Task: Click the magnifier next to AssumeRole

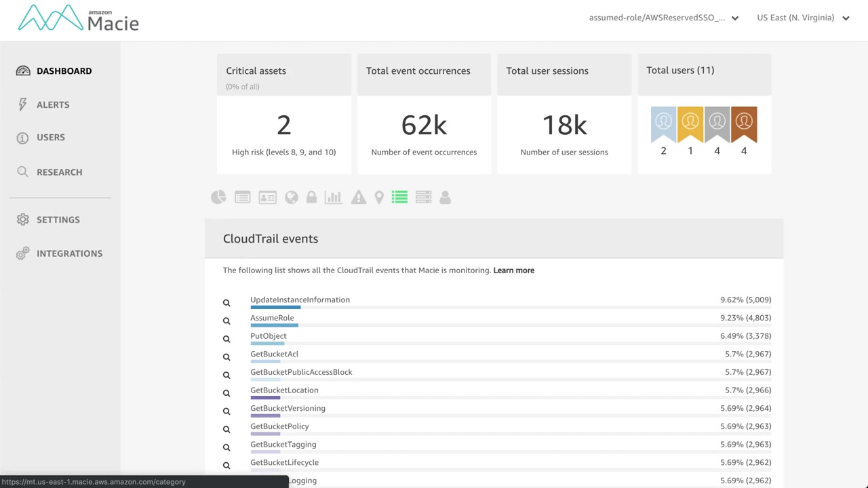Action: [x=226, y=321]
